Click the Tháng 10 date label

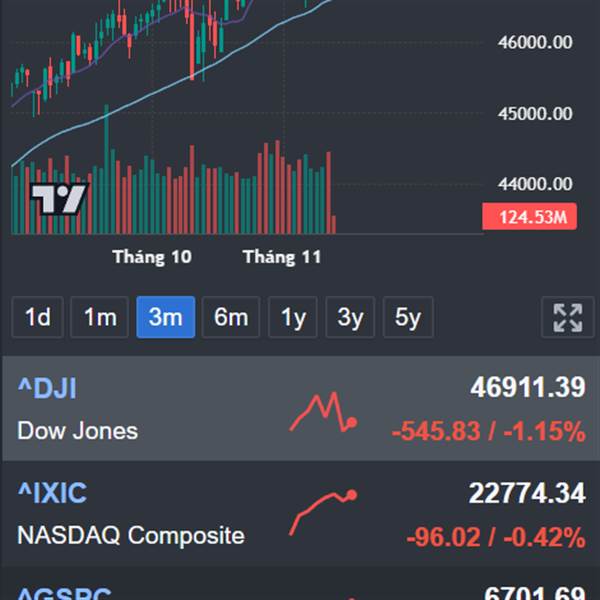tap(152, 257)
